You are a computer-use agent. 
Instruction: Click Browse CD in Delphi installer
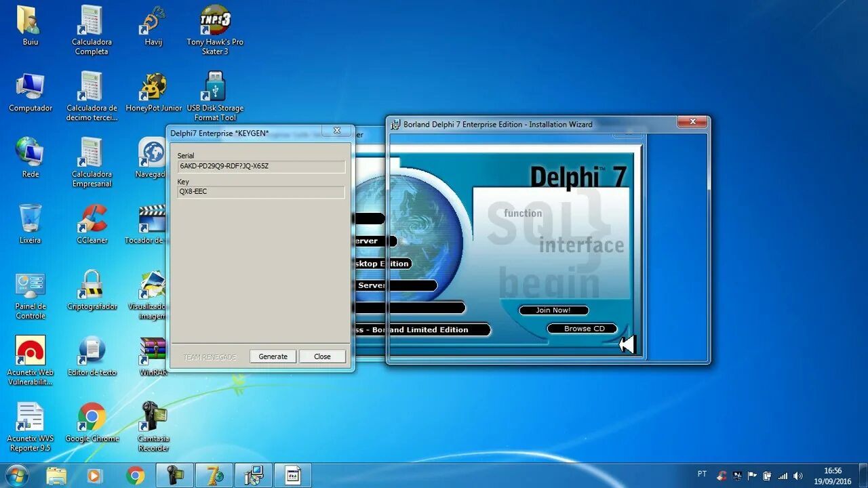pos(583,329)
